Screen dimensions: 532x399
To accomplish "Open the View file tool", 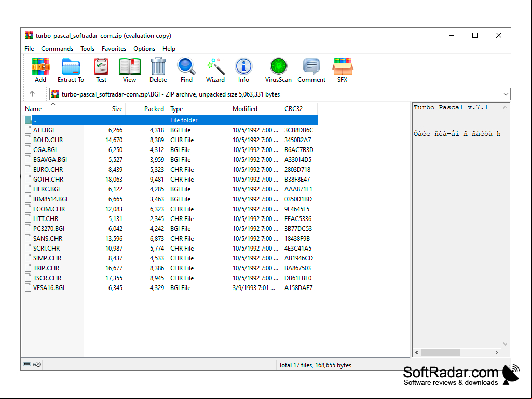I will pos(129,70).
